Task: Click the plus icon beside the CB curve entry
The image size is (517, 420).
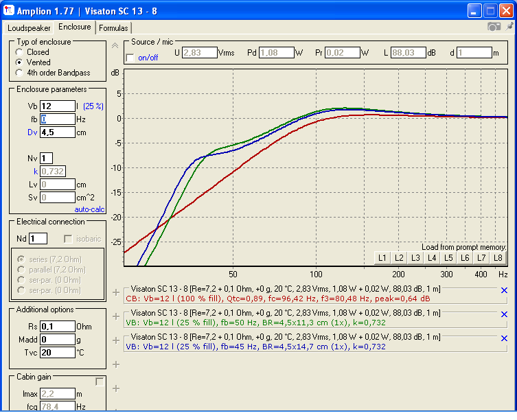Action: point(116,292)
